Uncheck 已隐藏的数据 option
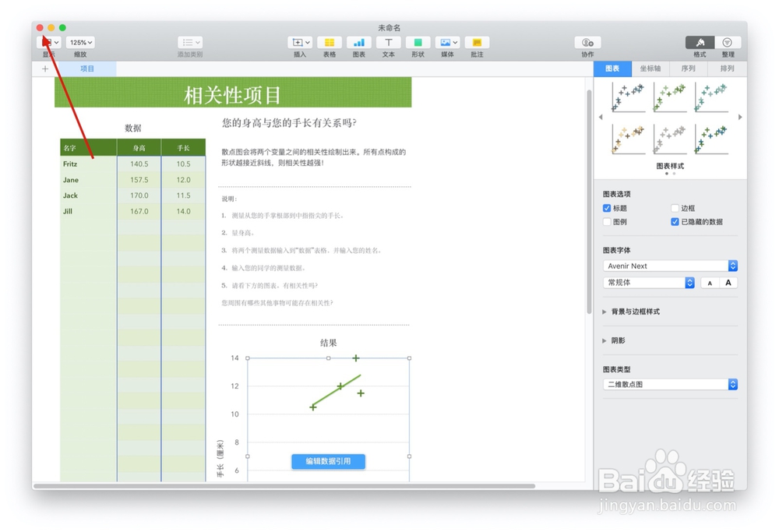Viewport: 779px width, 532px height. [x=675, y=222]
